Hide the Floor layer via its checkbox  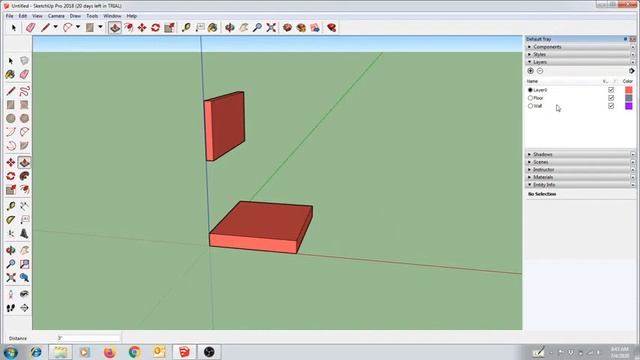[611, 98]
